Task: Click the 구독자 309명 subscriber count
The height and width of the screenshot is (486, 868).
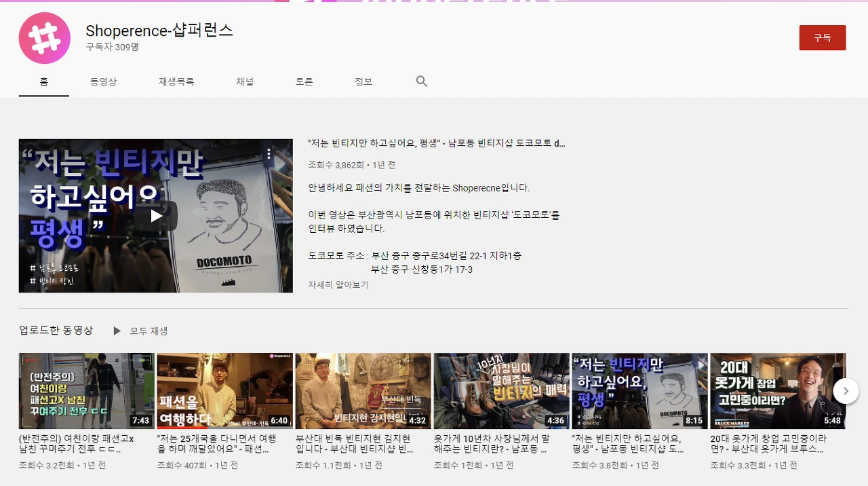Action: [x=113, y=48]
